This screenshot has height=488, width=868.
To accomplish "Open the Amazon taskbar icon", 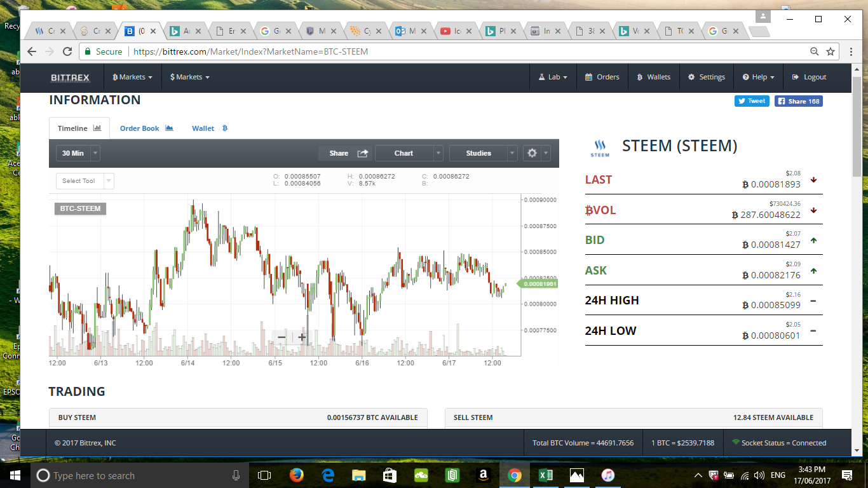I will 484,475.
